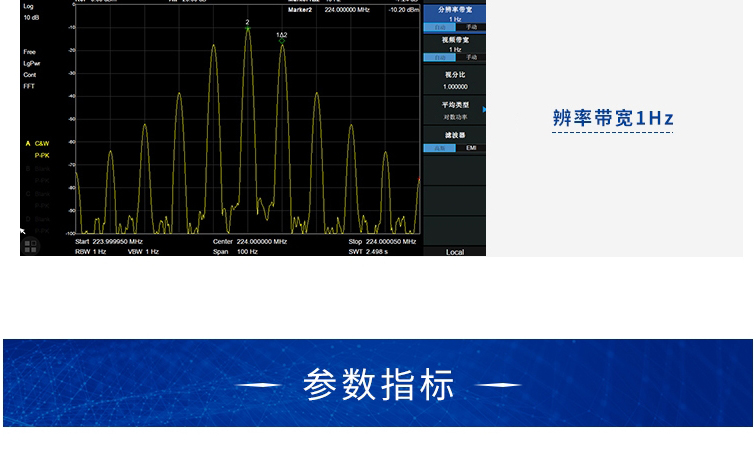This screenshot has height=451, width=756.
Task: Select trace A C&W label
Action: pos(38,144)
